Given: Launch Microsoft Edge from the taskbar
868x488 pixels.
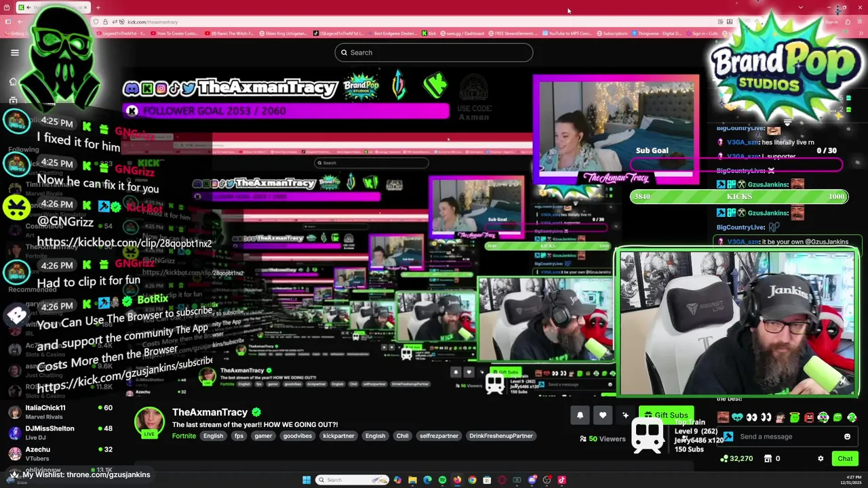Looking at the screenshot, I should tap(427, 480).
